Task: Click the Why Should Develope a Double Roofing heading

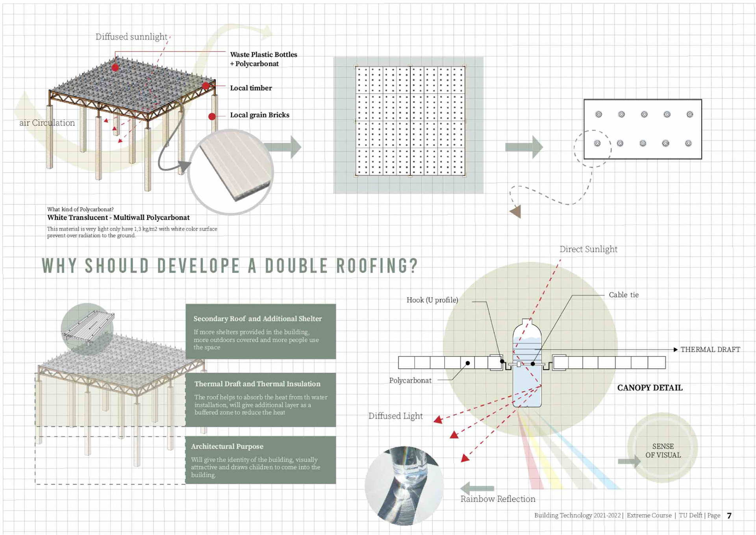Action: click(x=230, y=266)
